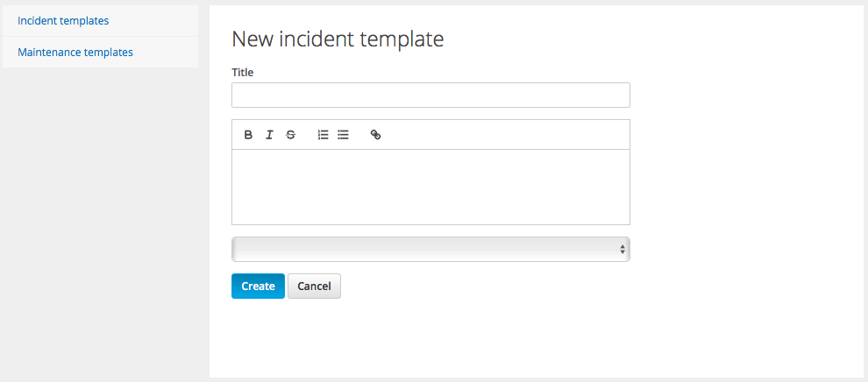The width and height of the screenshot is (868, 382).
Task: Click the Title field label
Action: click(x=243, y=72)
